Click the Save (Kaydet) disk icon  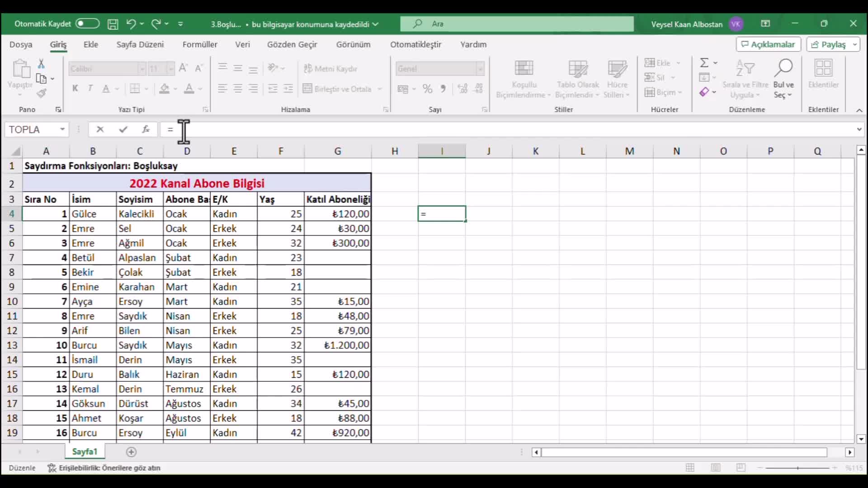pos(113,24)
